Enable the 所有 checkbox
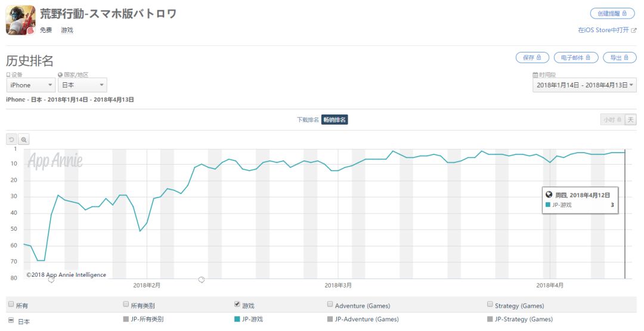Image resolution: width=644 pixels, height=331 pixels. (x=11, y=304)
